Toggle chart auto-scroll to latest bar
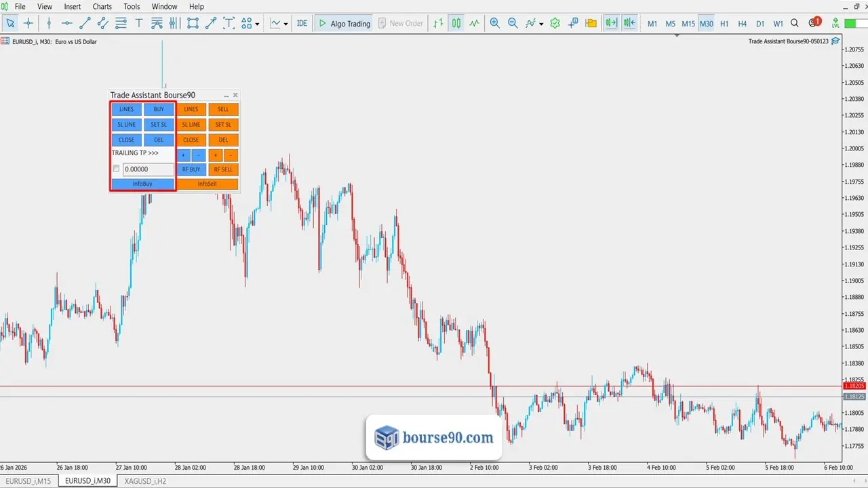Screen dimensions: 868x488 click(x=612, y=23)
